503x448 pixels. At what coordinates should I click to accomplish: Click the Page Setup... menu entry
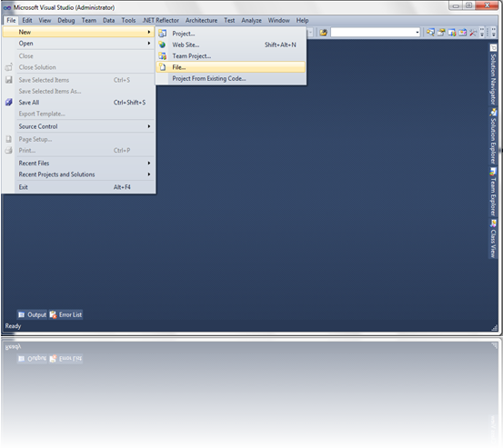tap(78, 139)
